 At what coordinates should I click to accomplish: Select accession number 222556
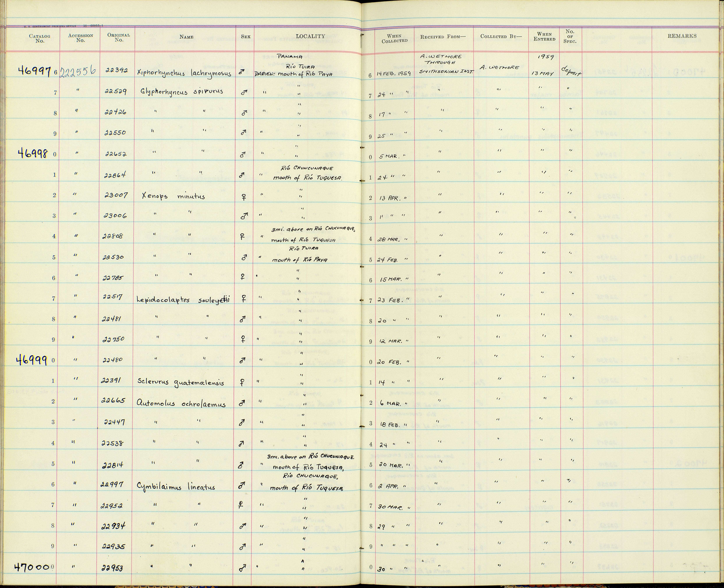click(x=78, y=71)
